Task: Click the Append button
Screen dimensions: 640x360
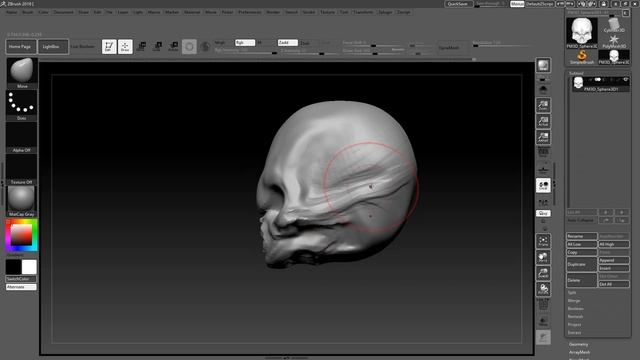Action: point(613,260)
